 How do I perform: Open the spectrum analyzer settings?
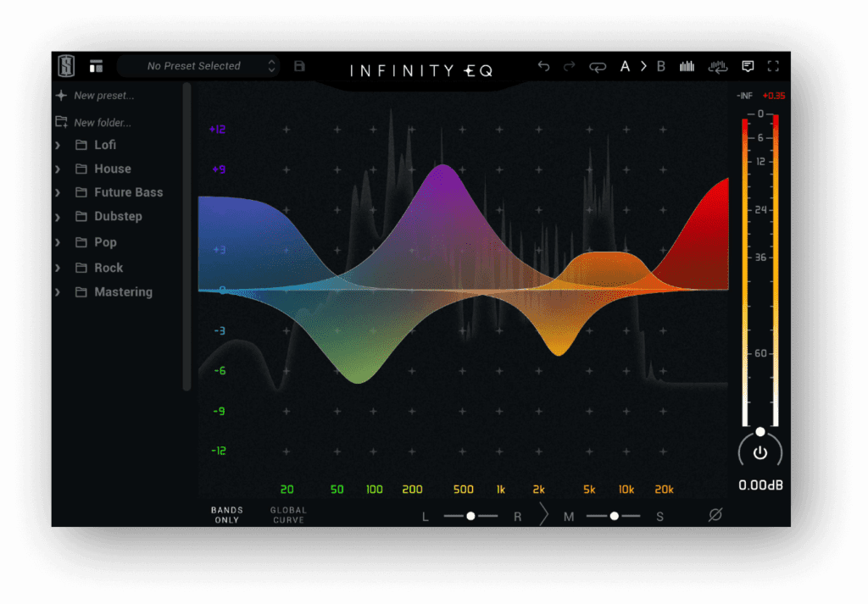[687, 66]
